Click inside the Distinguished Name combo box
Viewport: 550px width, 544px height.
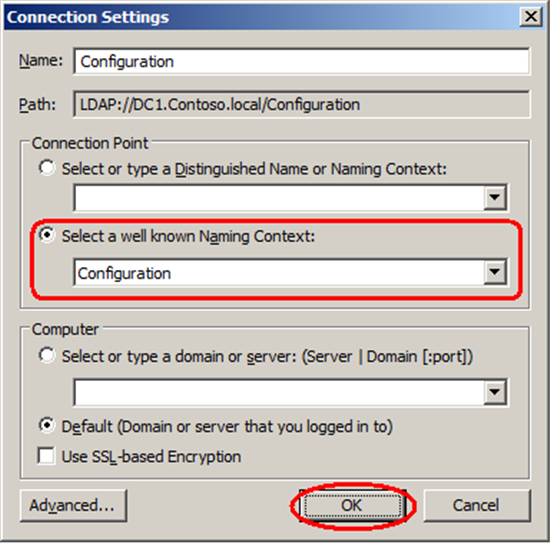click(x=279, y=198)
